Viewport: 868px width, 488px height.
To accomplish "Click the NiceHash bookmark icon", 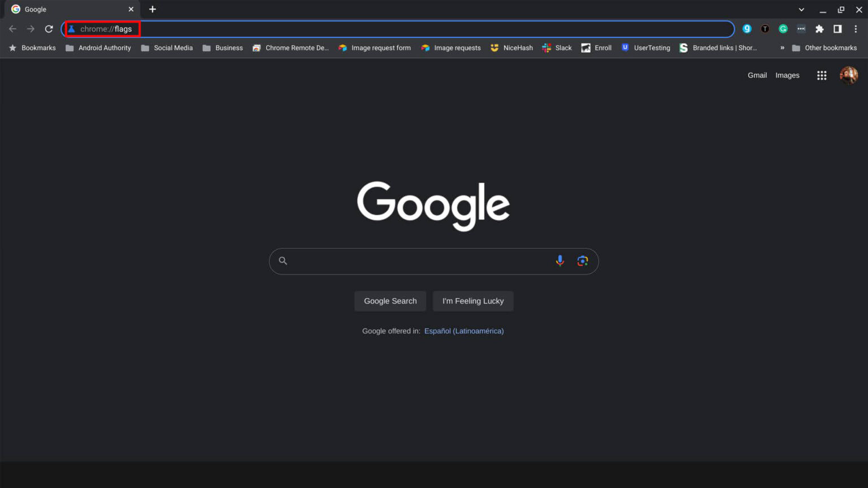I will (494, 48).
